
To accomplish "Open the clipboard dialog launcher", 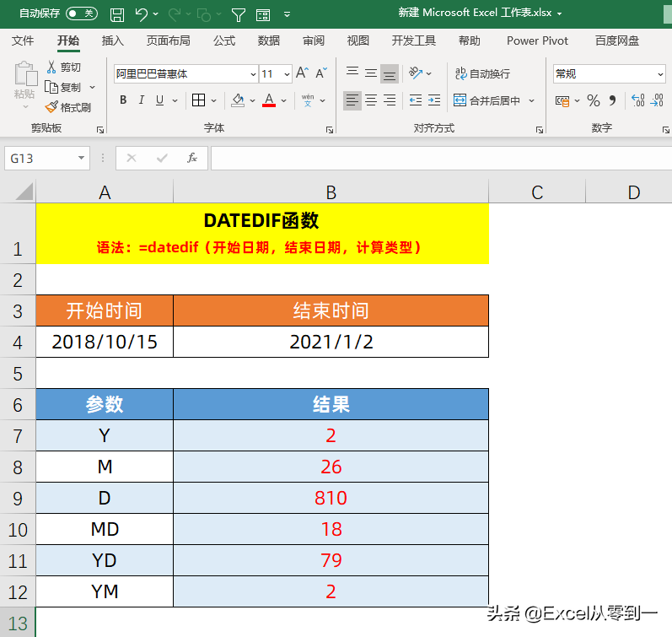I will [x=100, y=130].
